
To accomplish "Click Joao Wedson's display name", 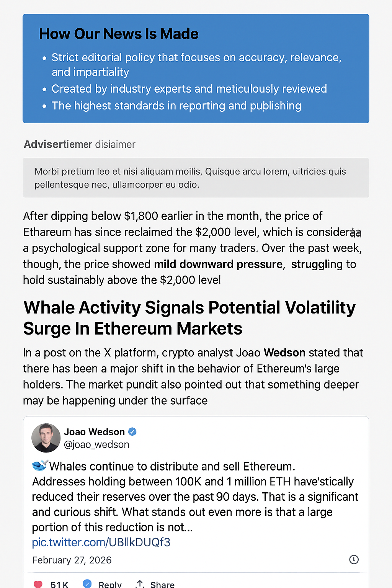I will tap(95, 432).
